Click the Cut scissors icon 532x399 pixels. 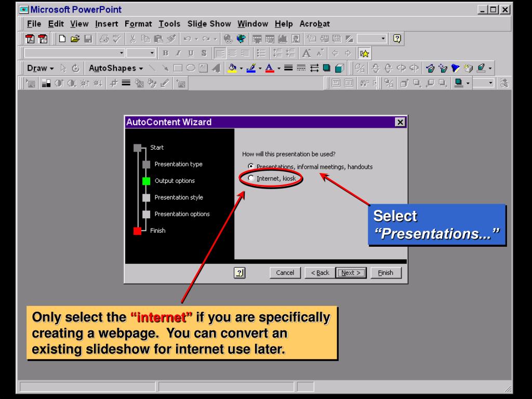tap(132, 38)
